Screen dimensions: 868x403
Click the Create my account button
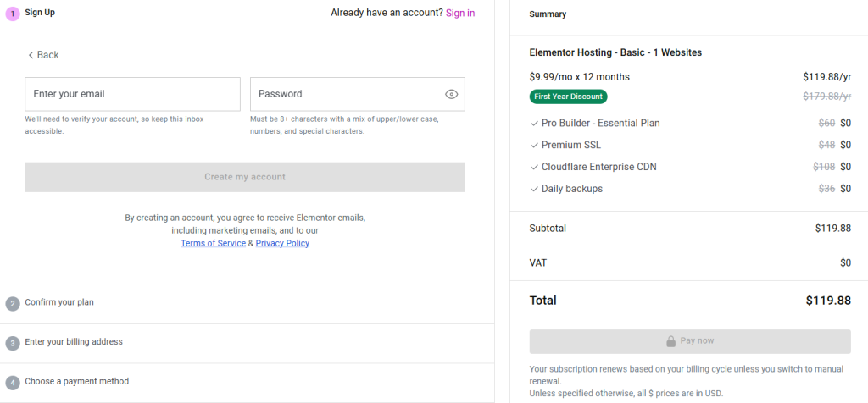245,177
